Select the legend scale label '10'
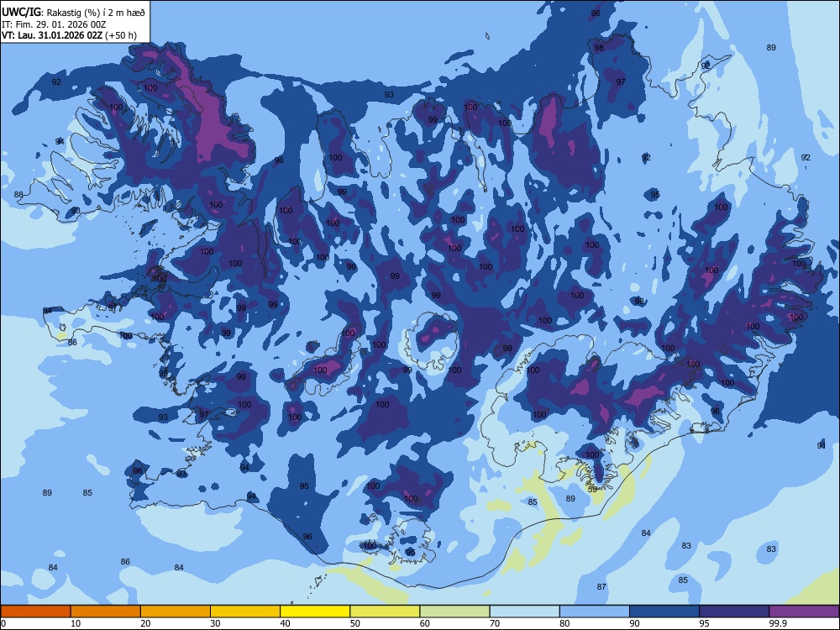The width and height of the screenshot is (840, 630). pyautogui.click(x=76, y=623)
